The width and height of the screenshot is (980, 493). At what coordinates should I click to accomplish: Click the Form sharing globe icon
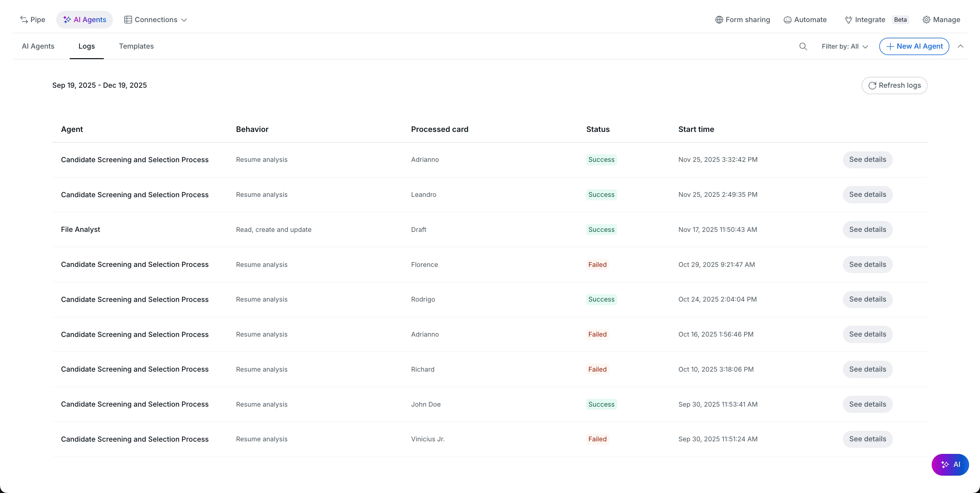click(719, 19)
